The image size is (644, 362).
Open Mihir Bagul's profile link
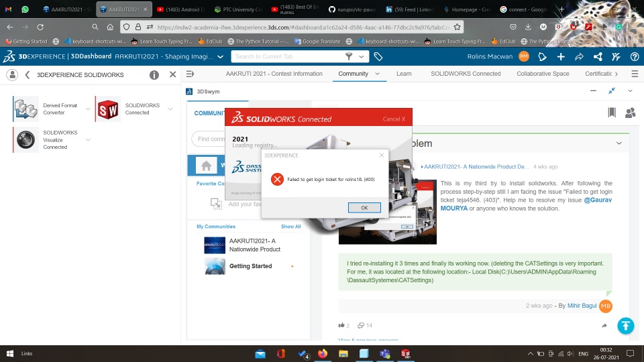pyautogui.click(x=582, y=306)
